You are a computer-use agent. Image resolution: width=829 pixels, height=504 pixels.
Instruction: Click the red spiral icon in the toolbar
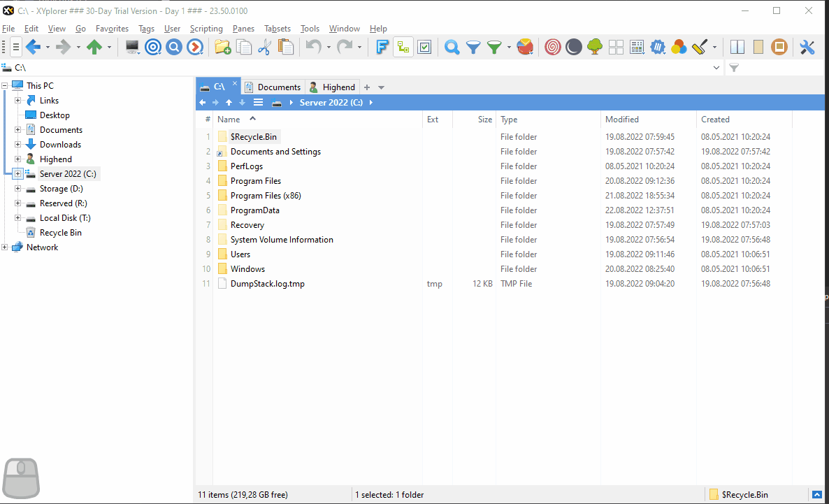click(553, 48)
